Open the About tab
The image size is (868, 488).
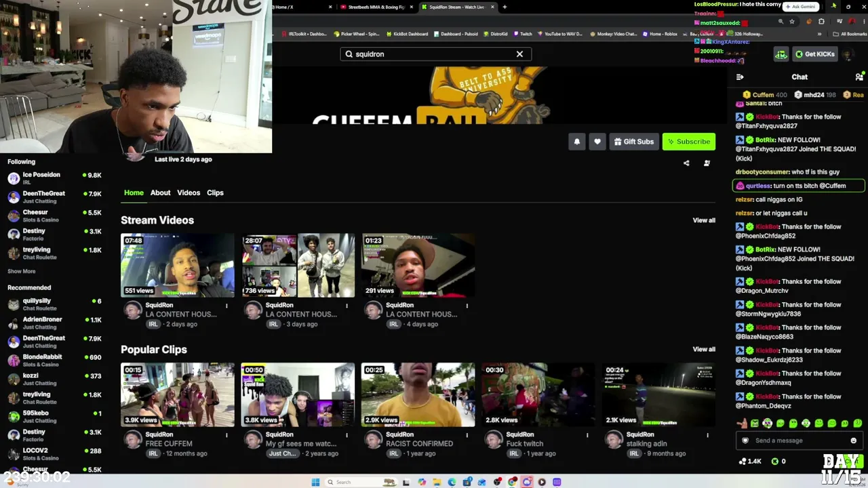161,192
